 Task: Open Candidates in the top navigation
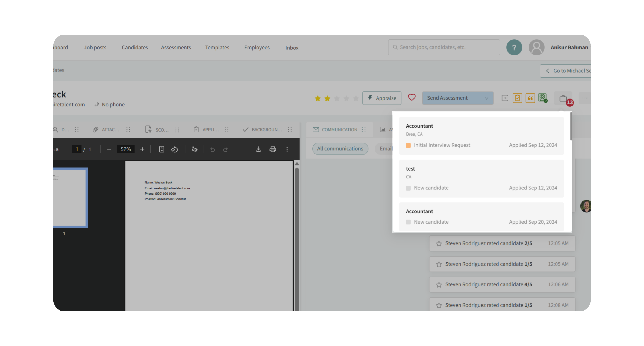click(x=135, y=47)
